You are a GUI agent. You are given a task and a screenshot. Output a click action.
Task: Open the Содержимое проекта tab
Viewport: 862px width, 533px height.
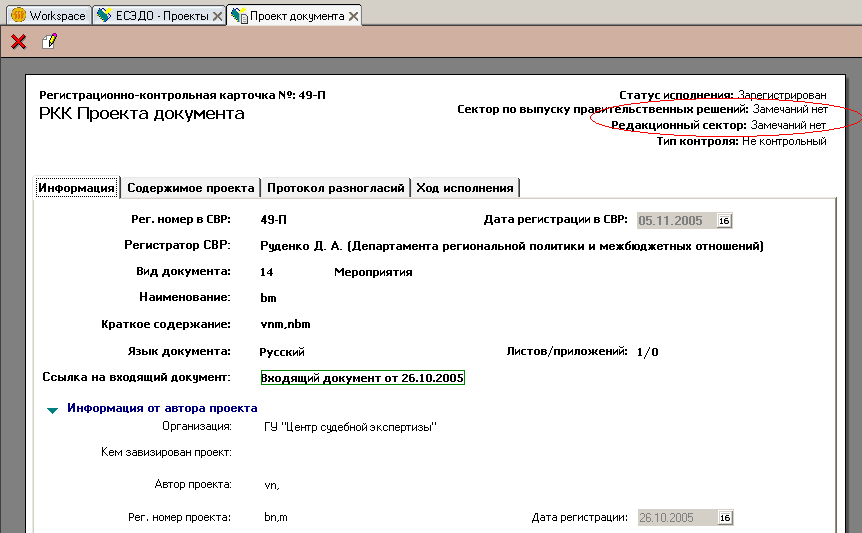tap(191, 188)
